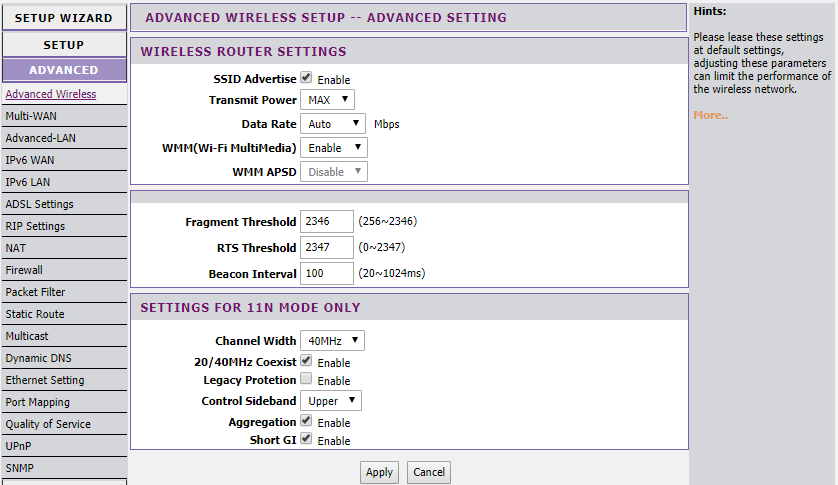This screenshot has height=485, width=838.
Task: Click the Cancel button
Action: [x=429, y=472]
